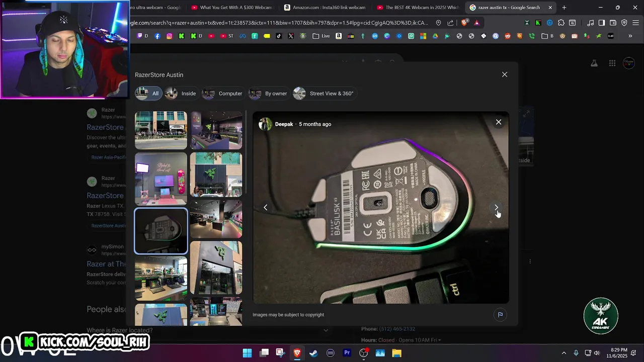Open the Live bookmarks folder
The image size is (644, 362).
(321, 36)
